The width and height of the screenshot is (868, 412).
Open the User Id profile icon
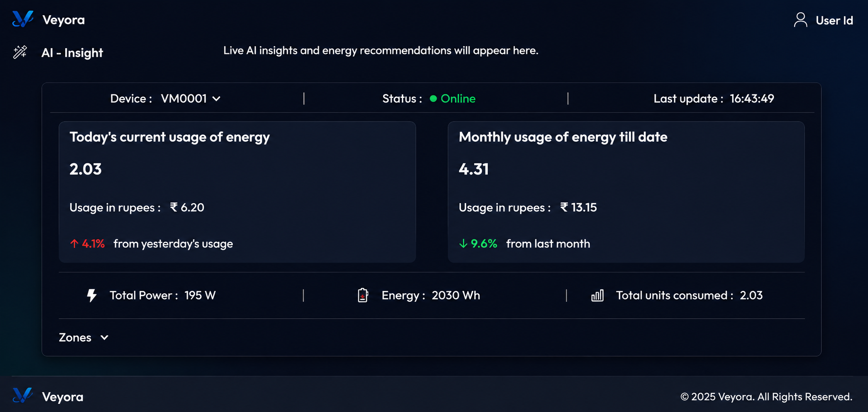[800, 20]
